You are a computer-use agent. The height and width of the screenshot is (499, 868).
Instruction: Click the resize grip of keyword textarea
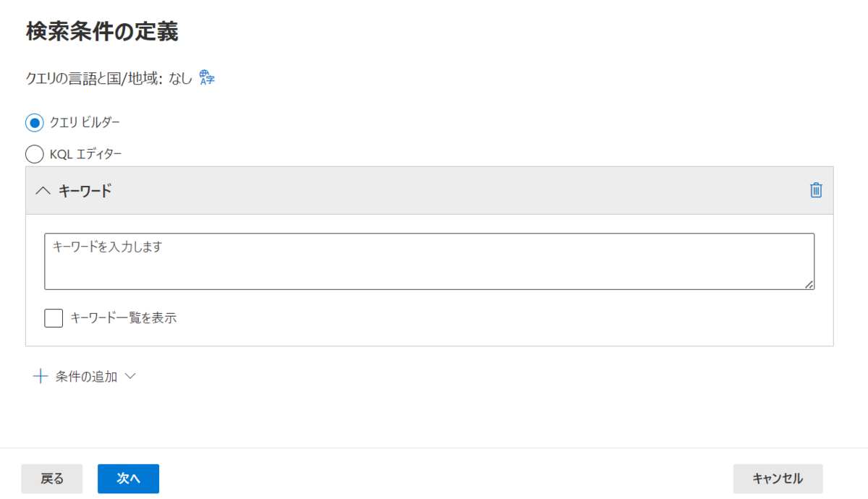coord(809,284)
